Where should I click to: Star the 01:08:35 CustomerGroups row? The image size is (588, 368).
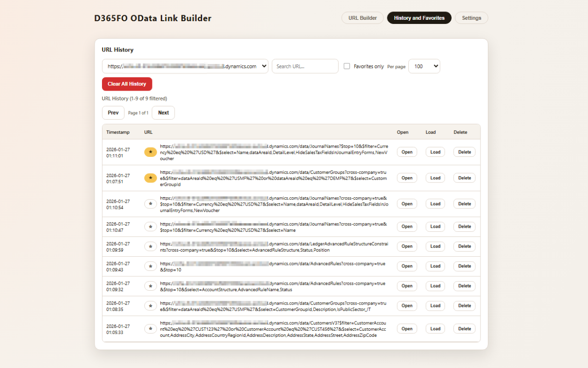[x=150, y=305]
